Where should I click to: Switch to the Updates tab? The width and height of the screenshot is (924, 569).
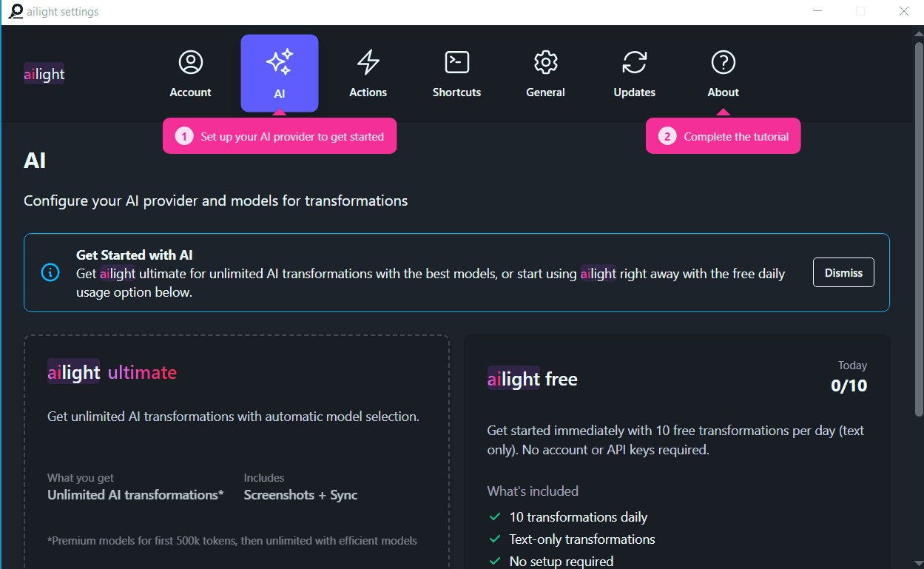635,73
